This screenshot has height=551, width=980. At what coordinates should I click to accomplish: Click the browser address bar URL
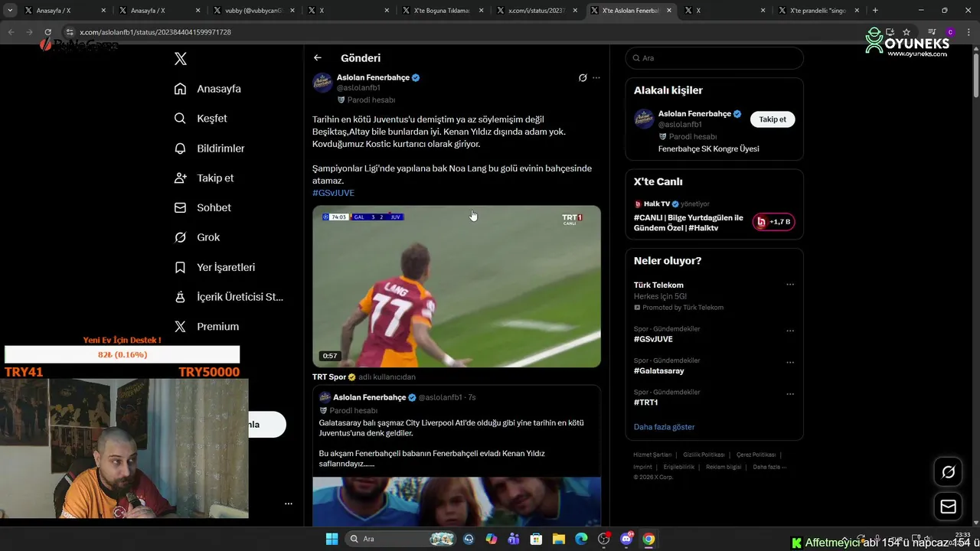(155, 32)
